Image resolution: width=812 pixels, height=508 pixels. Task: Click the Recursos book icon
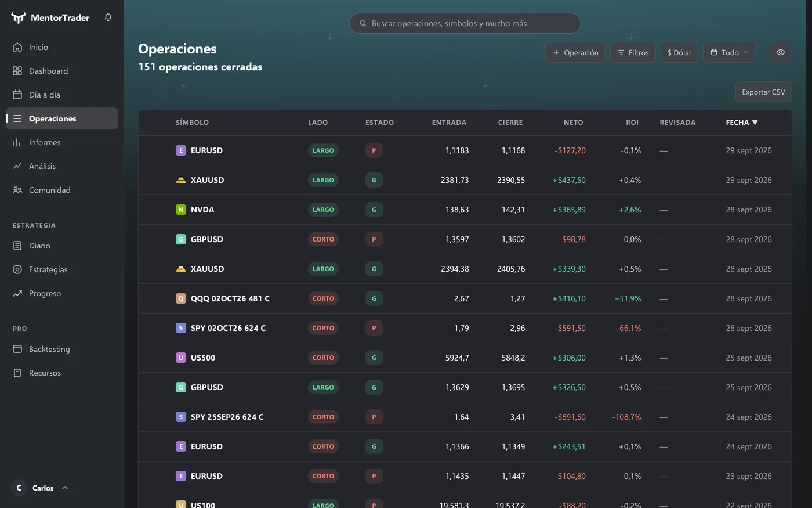pyautogui.click(x=17, y=373)
